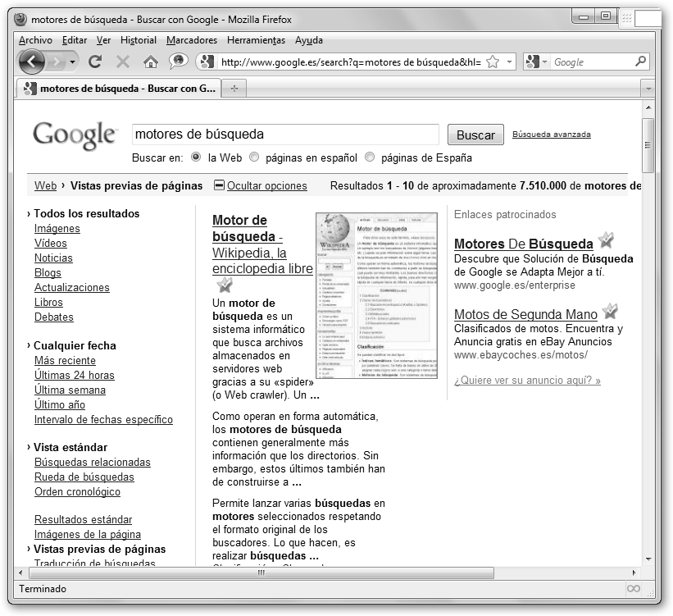
Task: Select the 'la Web' radio button
Action: click(x=196, y=157)
